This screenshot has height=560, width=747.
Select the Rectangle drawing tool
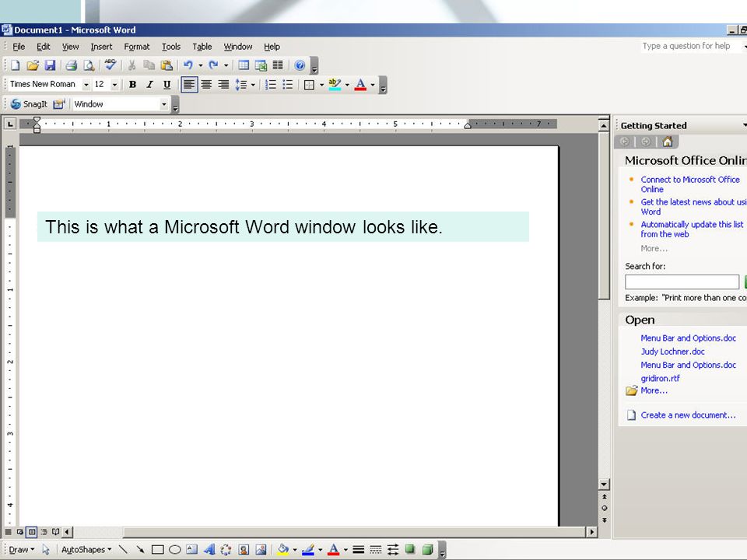[157, 550]
